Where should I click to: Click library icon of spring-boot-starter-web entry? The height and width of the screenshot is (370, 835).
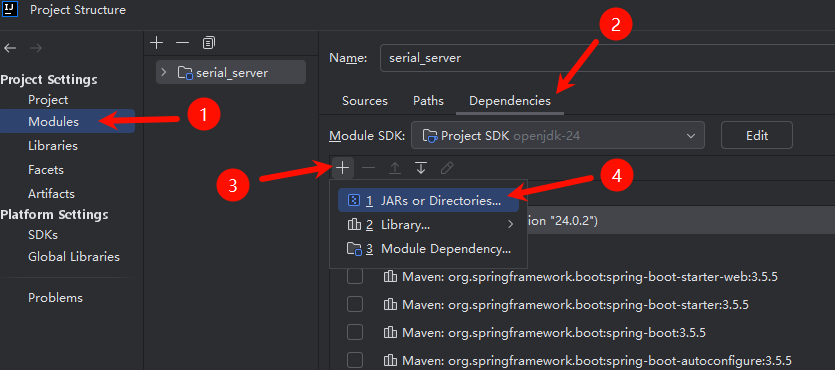390,276
